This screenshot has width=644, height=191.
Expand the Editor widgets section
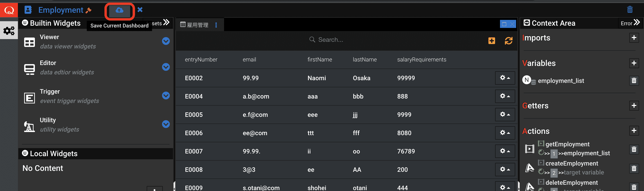pyautogui.click(x=166, y=67)
